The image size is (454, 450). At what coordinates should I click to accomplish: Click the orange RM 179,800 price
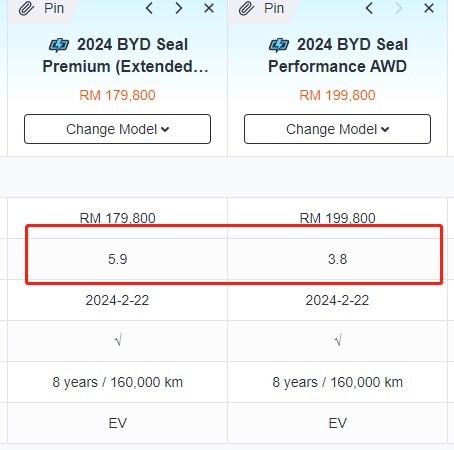[x=117, y=95]
